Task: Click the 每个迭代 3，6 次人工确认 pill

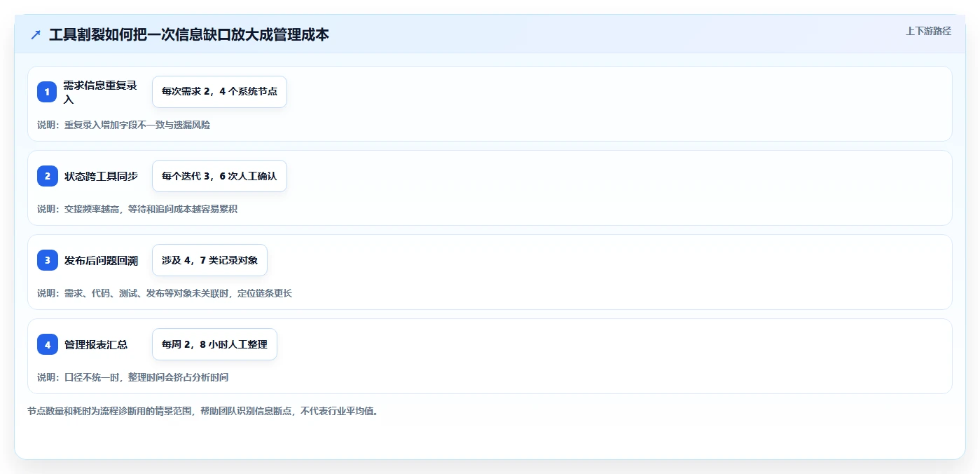Action: [219, 176]
